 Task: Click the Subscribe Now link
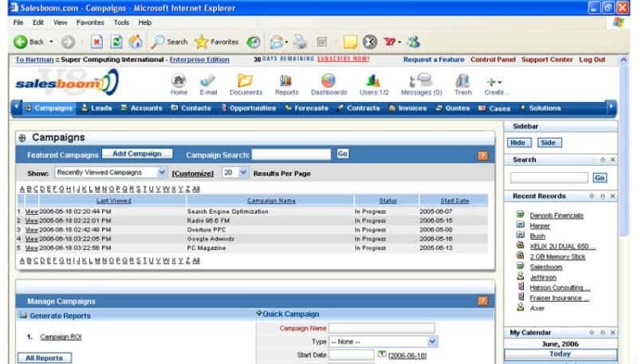coord(343,59)
